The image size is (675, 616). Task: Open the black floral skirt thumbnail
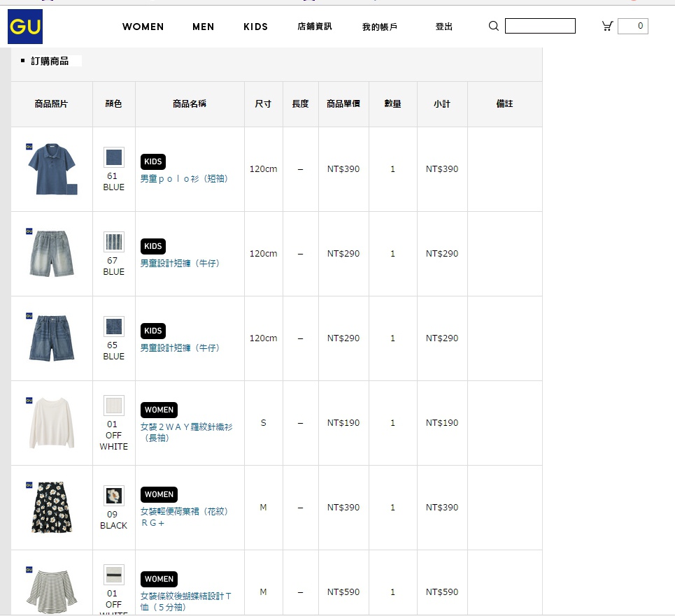(52, 507)
